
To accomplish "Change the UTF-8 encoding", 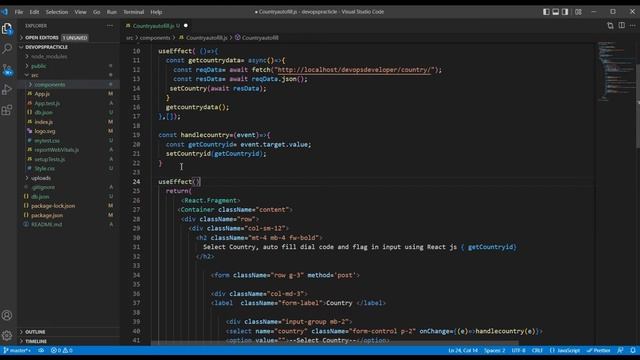I will 518,351.
